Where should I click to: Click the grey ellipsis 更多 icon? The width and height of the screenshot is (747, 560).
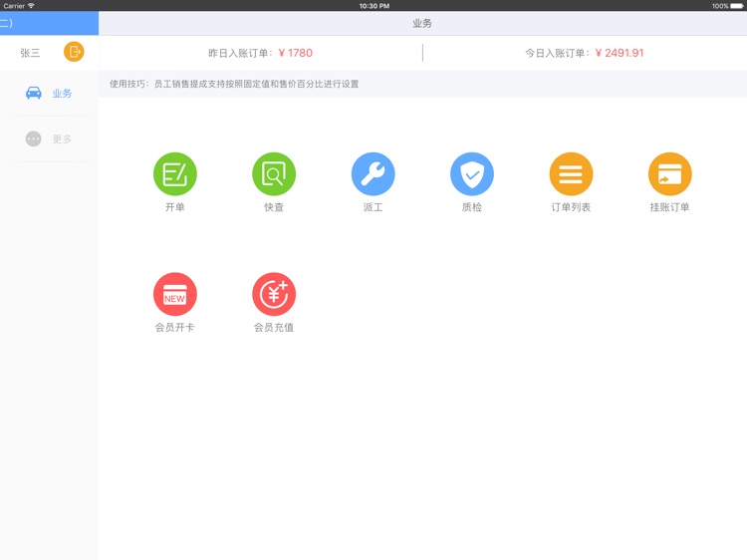pyautogui.click(x=33, y=139)
